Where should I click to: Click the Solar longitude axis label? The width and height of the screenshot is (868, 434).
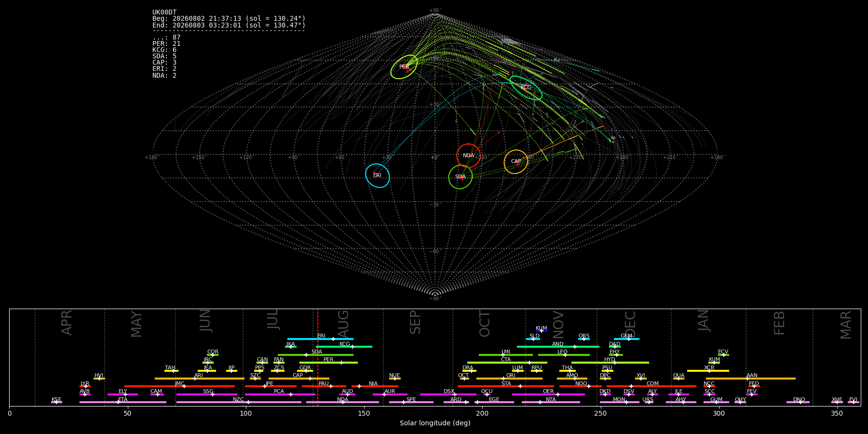coord(435,423)
